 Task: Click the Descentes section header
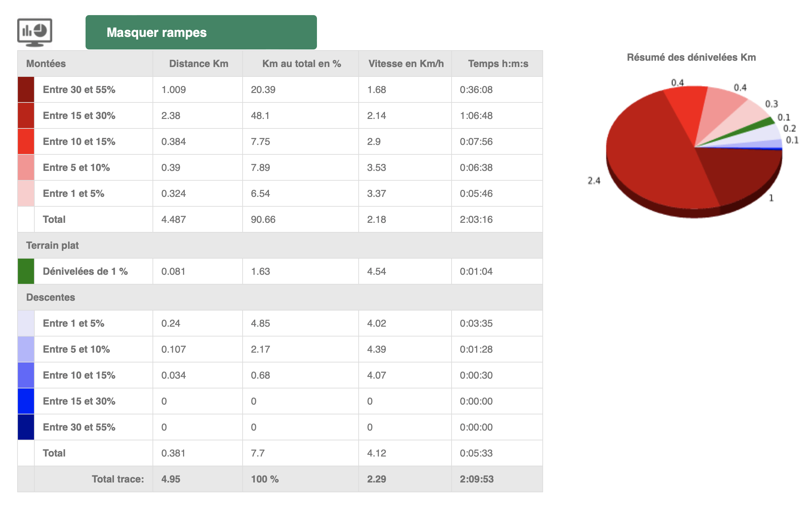pyautogui.click(x=50, y=297)
